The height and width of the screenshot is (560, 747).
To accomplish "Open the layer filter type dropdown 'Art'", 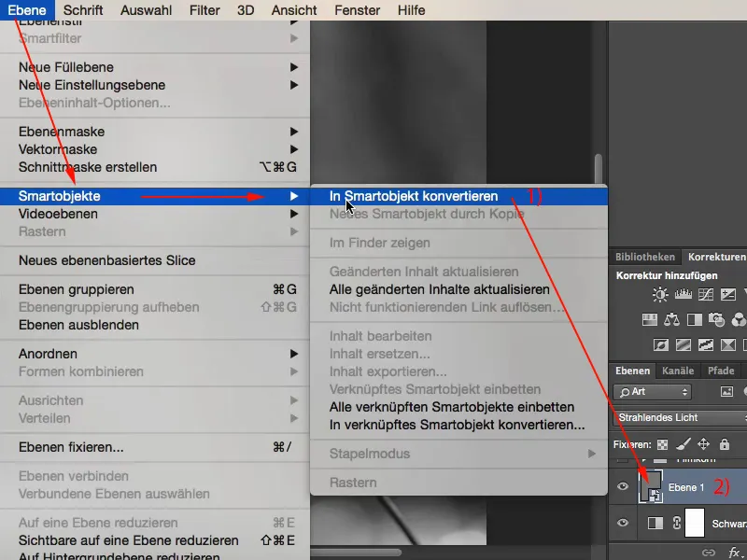I will click(x=652, y=392).
